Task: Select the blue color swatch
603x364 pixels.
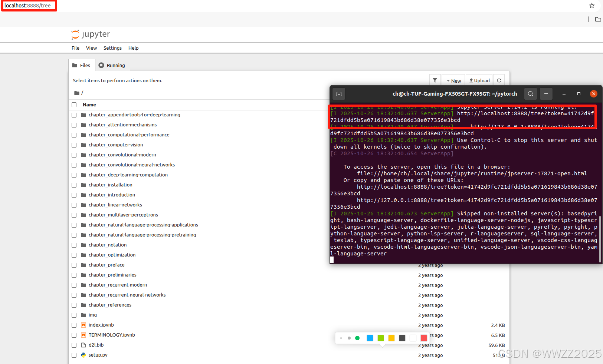Action: point(370,338)
